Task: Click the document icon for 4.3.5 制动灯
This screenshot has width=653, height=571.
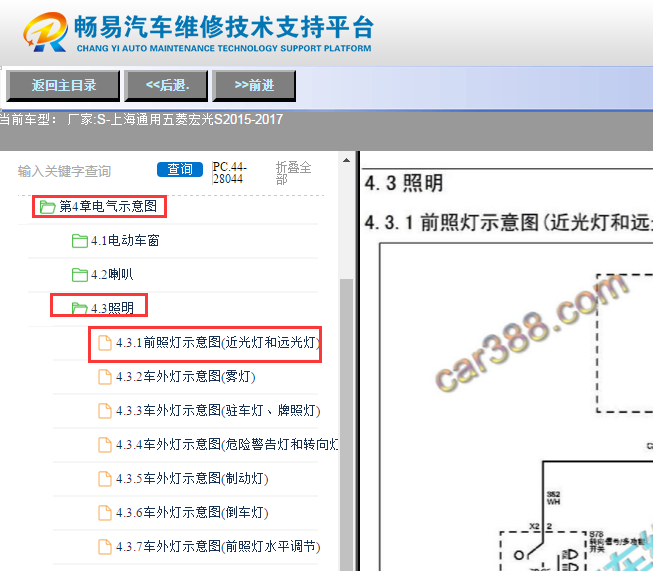Action: pyautogui.click(x=105, y=479)
